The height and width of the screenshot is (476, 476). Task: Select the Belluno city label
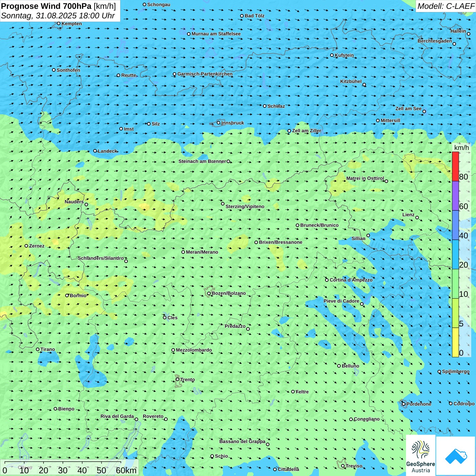[x=351, y=366]
